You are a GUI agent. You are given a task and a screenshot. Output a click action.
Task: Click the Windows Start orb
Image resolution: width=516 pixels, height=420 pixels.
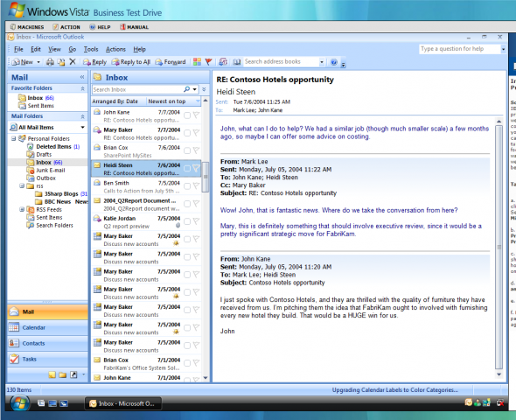[20, 402]
